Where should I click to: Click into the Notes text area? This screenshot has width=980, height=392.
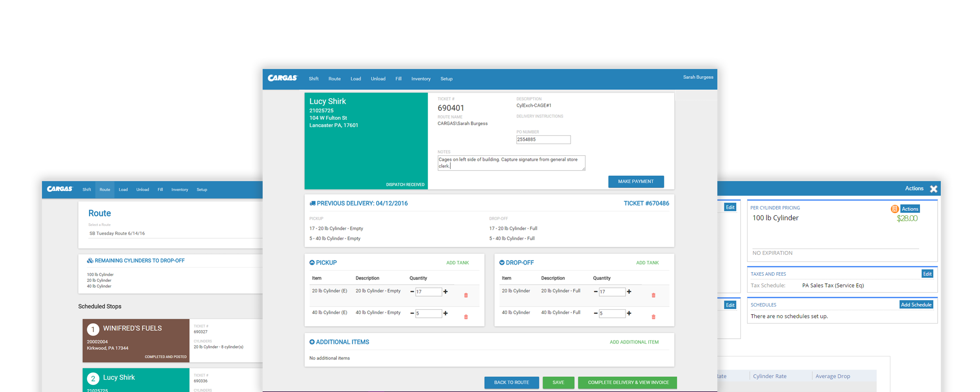(511, 163)
